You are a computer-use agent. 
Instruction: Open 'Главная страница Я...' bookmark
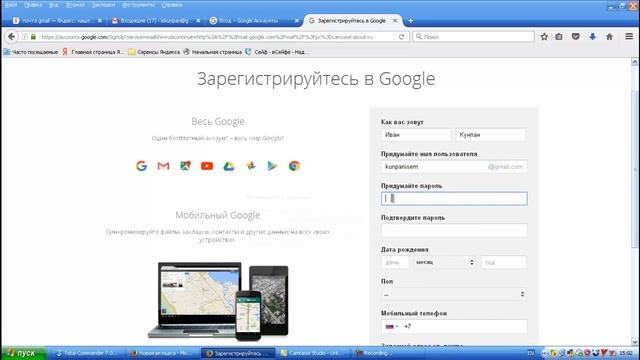[93, 52]
